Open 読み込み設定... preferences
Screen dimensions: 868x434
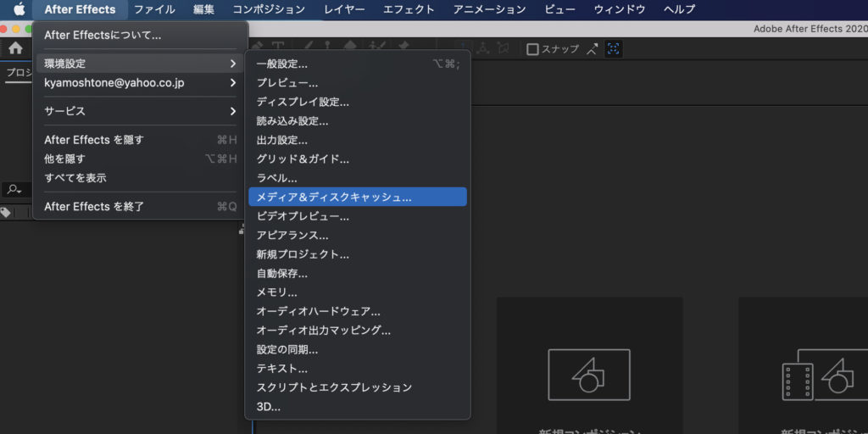pos(358,120)
